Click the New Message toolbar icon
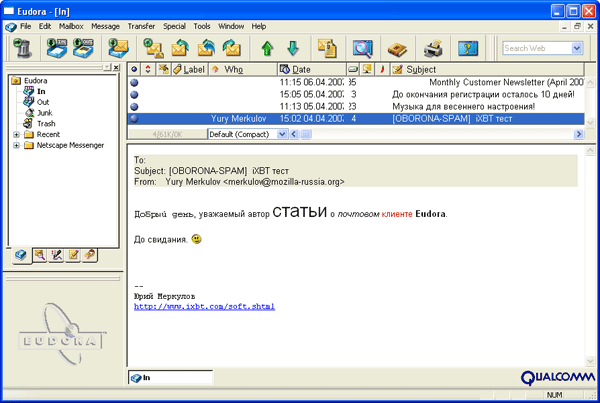The height and width of the screenshot is (403, 600). click(x=153, y=48)
